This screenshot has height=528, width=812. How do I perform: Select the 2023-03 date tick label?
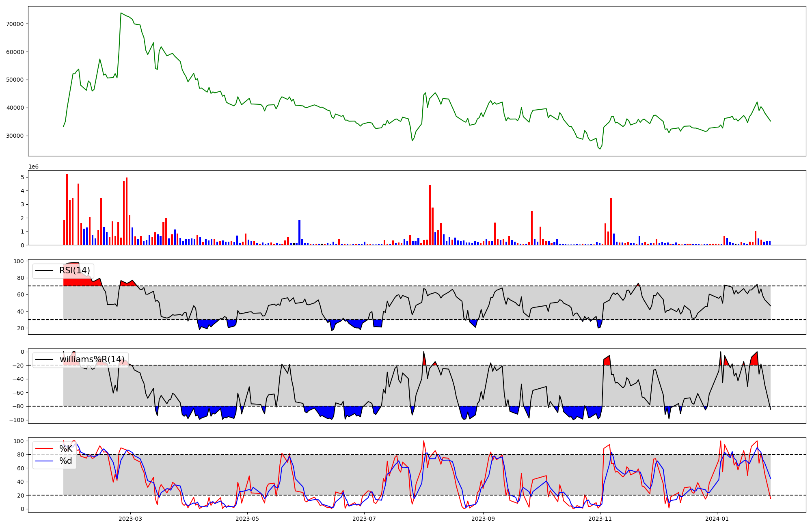click(130, 519)
